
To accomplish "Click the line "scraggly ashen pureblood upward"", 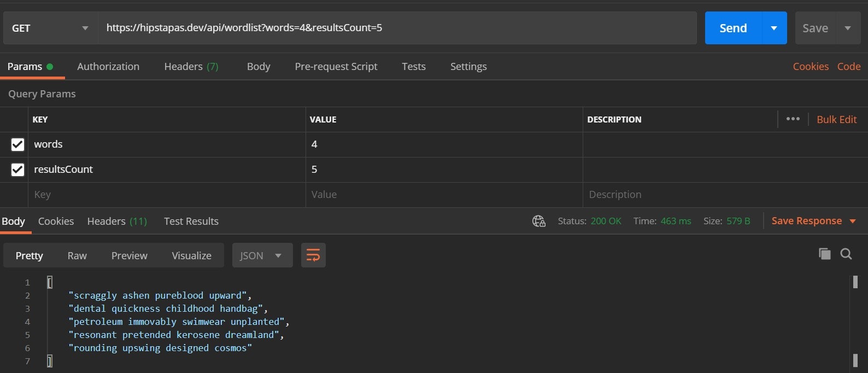I will [x=160, y=295].
